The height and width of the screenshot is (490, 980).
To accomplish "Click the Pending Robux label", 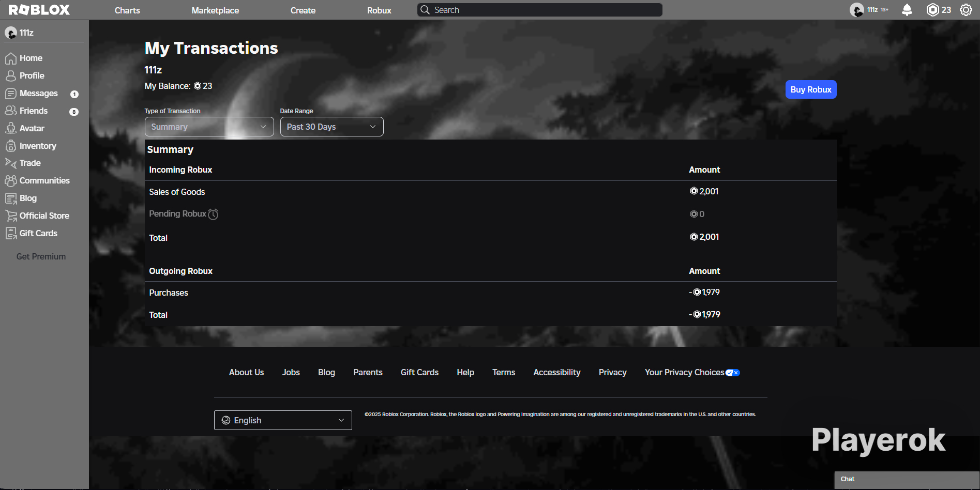I will (177, 213).
